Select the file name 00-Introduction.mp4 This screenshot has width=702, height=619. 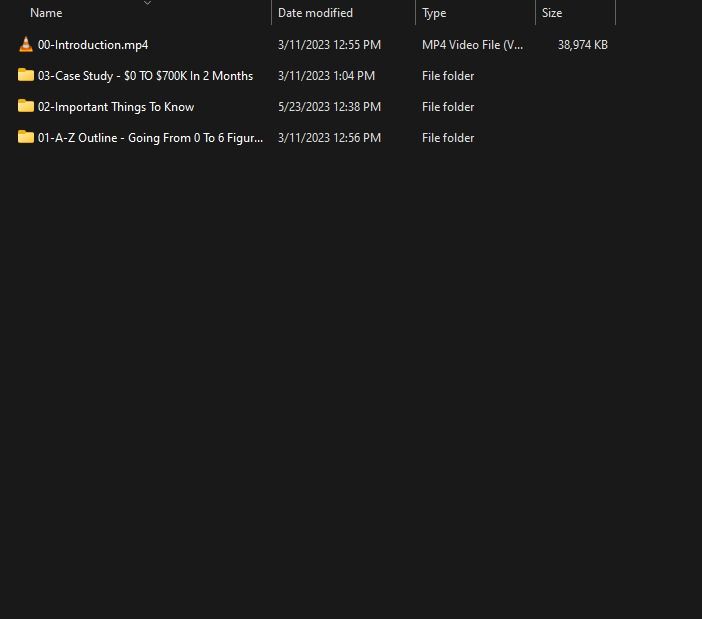pyautogui.click(x=93, y=45)
